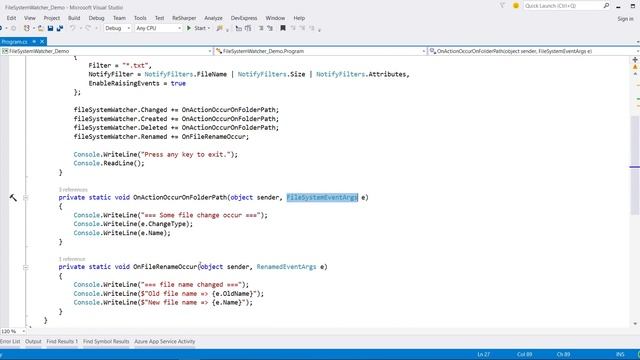Open the Error List tab
This screenshot has width=640, height=360.
click(10, 342)
